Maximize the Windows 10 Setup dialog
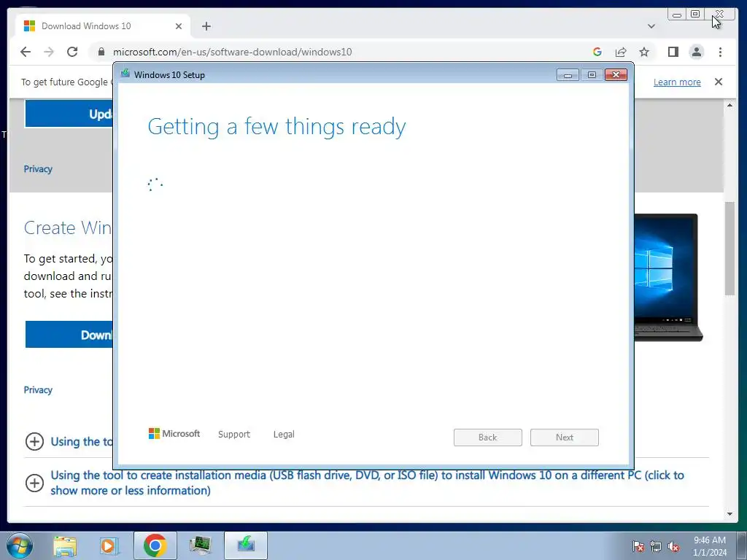Image resolution: width=747 pixels, height=560 pixels. [x=592, y=75]
